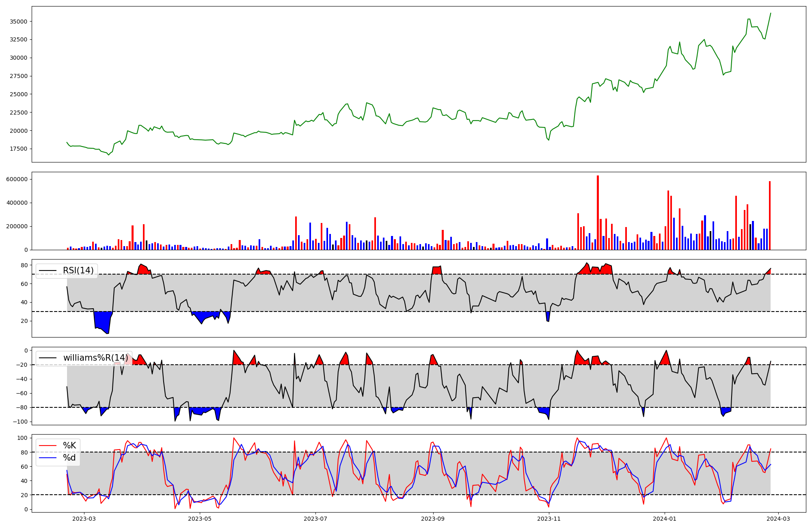Click the 600000 volume axis tick label
812x528 pixels.
tap(17, 179)
